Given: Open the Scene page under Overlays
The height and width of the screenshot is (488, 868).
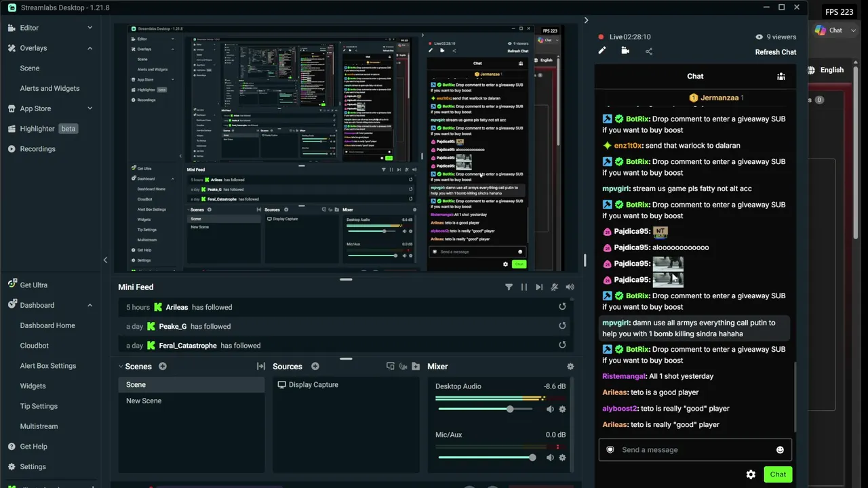Looking at the screenshot, I should pyautogui.click(x=30, y=68).
